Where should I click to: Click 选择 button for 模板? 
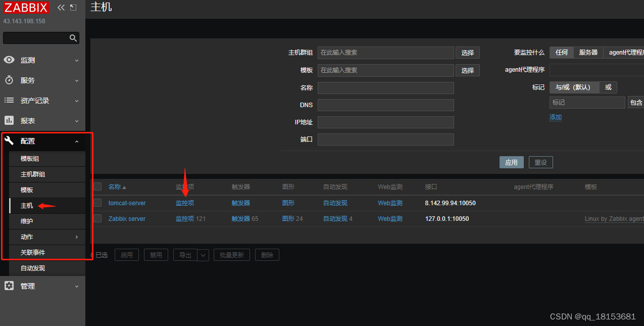pos(468,70)
